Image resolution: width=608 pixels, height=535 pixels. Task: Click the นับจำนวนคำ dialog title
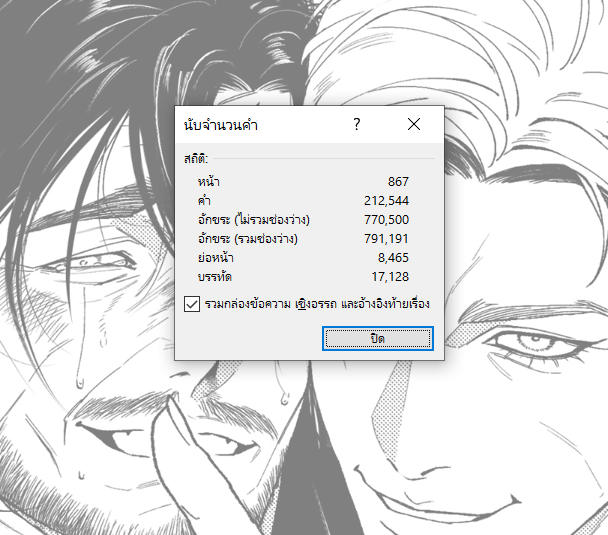pos(221,125)
